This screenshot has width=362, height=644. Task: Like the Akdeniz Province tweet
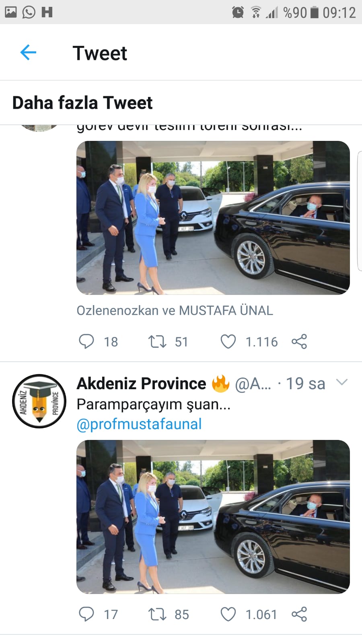(228, 615)
